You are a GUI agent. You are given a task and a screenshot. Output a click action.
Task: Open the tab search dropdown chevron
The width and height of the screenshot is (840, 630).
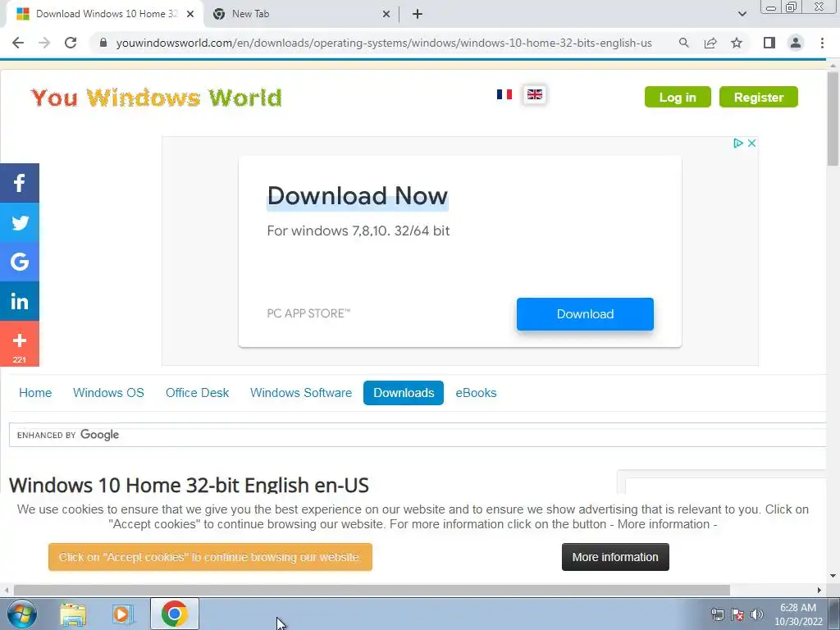coord(742,14)
